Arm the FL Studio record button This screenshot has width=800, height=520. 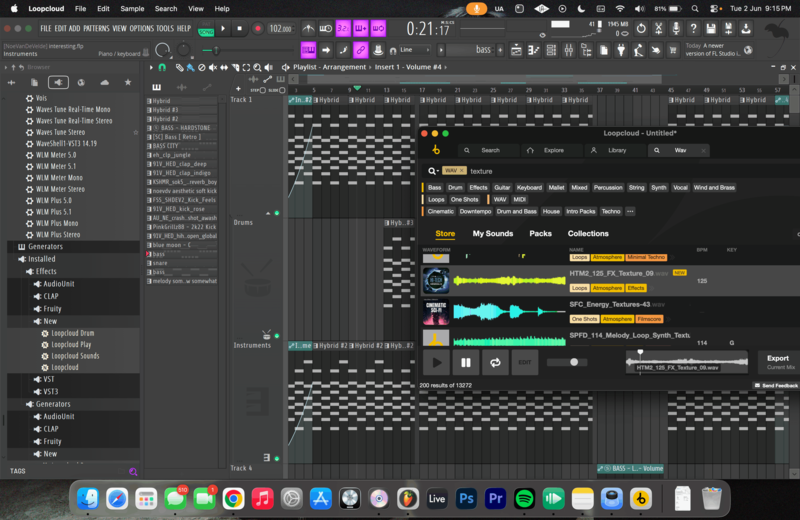pyautogui.click(x=258, y=29)
